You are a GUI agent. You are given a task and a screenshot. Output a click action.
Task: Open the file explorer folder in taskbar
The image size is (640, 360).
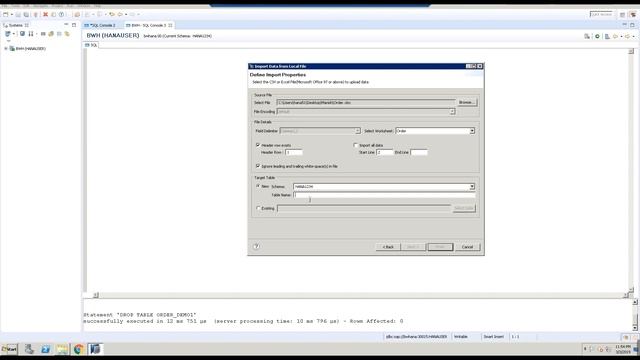coord(62,349)
